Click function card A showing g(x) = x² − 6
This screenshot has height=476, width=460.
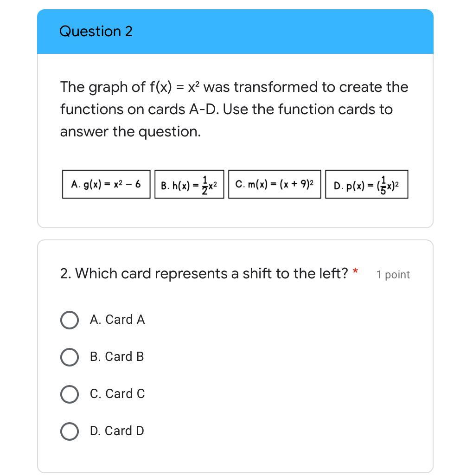click(x=106, y=184)
